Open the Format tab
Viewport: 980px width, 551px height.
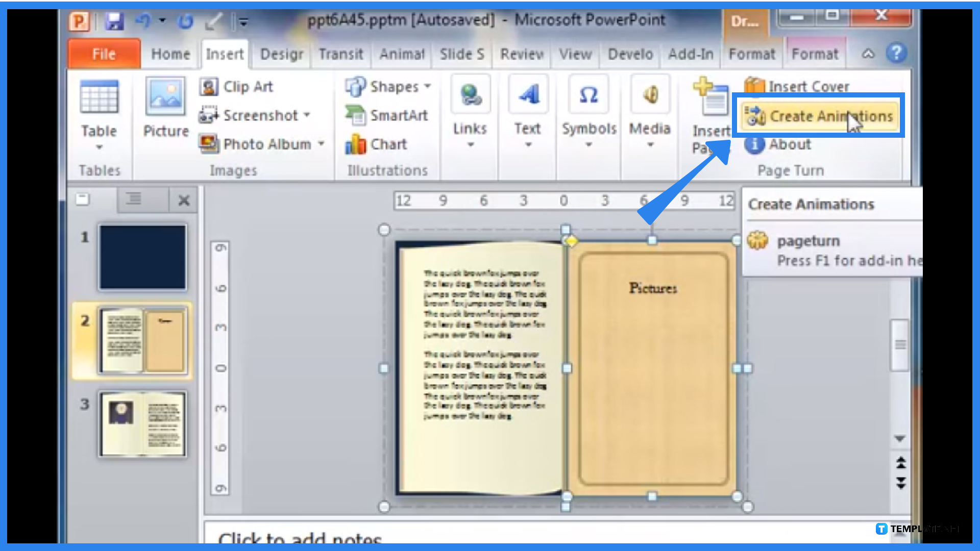tap(751, 54)
